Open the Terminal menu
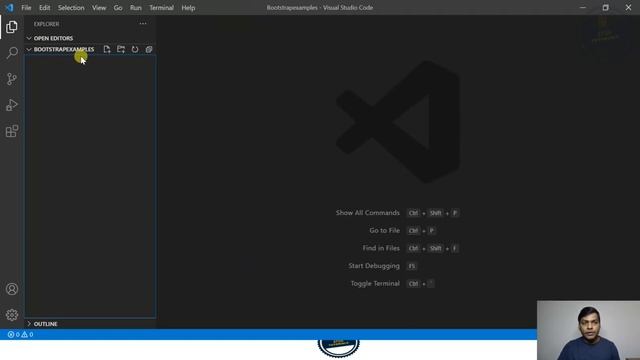Viewport: 640px width, 360px height. [x=161, y=7]
